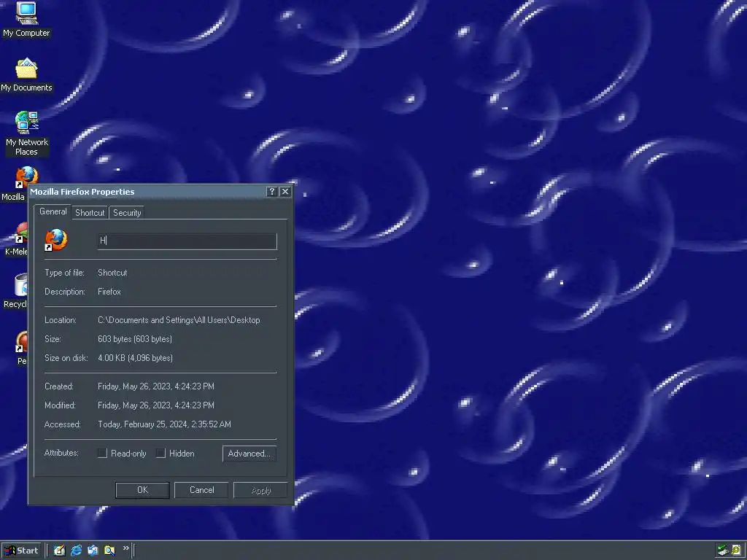
Task: Focus the shortcut name input field
Action: click(x=187, y=241)
